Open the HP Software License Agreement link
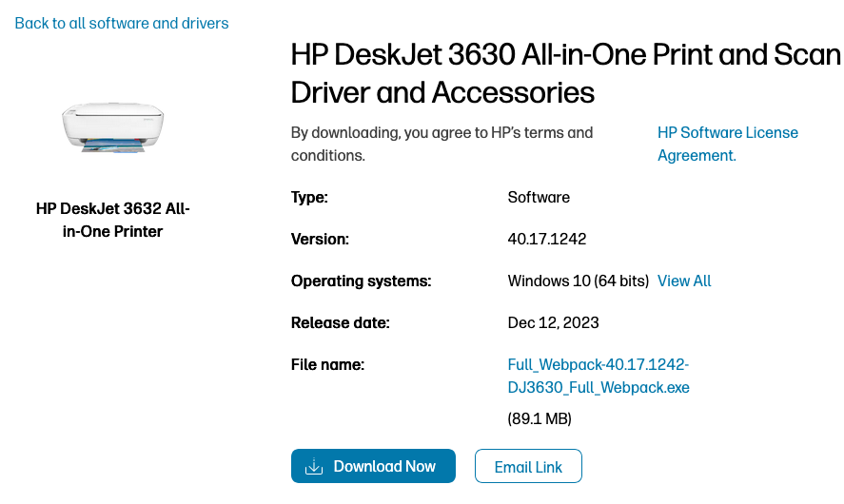The height and width of the screenshot is (504, 844). point(728,145)
